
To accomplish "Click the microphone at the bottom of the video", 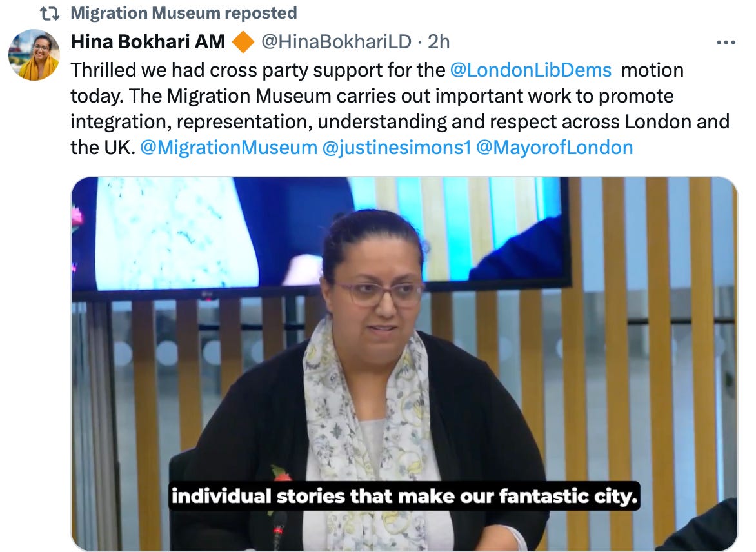I will 277,530.
